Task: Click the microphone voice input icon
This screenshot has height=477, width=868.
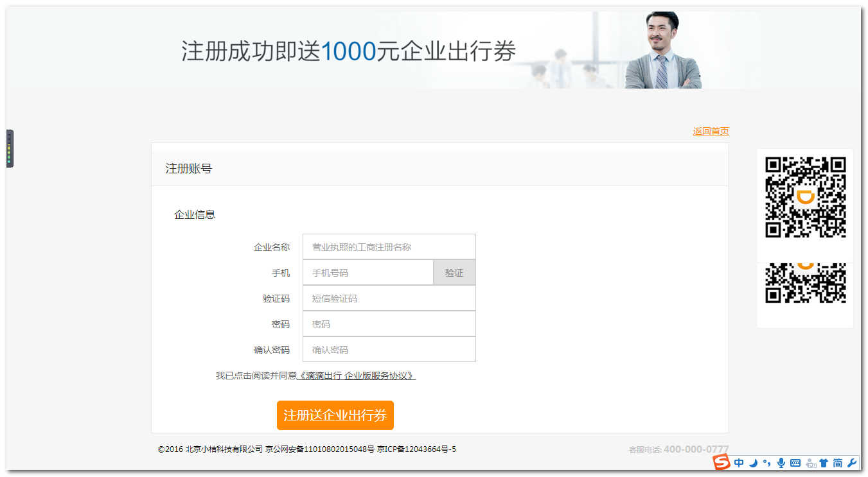Action: [x=781, y=463]
